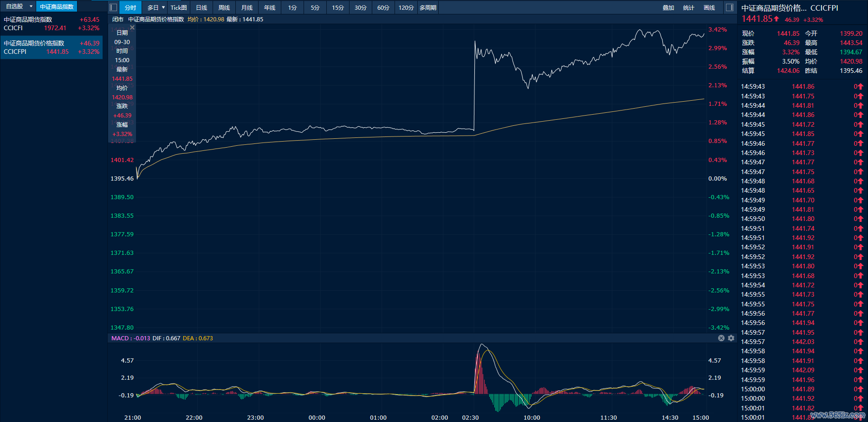Show the 日线 daily chart

pos(201,7)
